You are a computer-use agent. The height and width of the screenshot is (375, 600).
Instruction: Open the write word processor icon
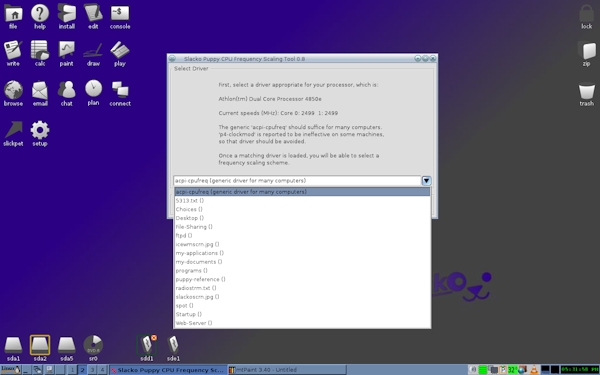tap(13, 54)
